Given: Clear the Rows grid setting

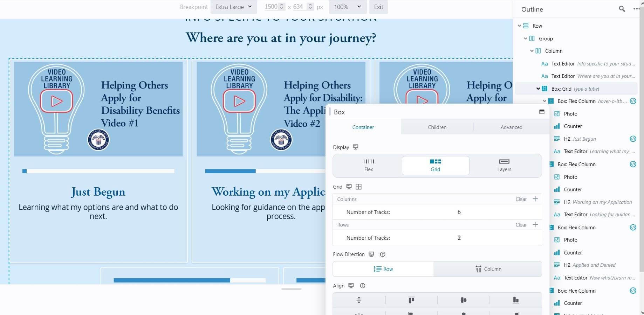Looking at the screenshot, I should [521, 225].
